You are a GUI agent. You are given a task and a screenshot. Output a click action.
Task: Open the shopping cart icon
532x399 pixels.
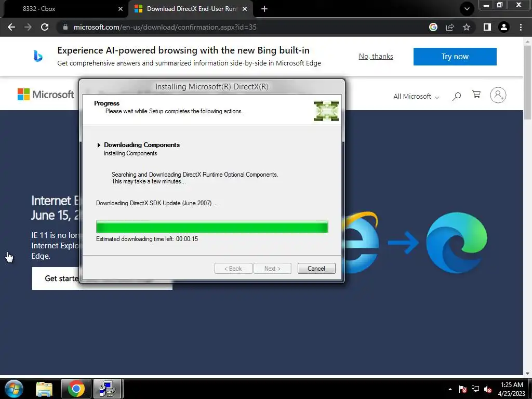(x=476, y=95)
